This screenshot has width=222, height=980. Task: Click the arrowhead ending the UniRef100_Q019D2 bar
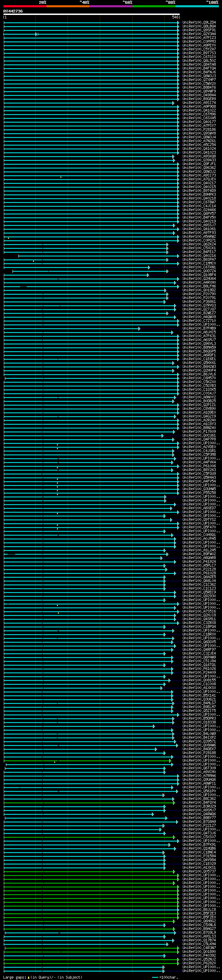[x=165, y=290]
